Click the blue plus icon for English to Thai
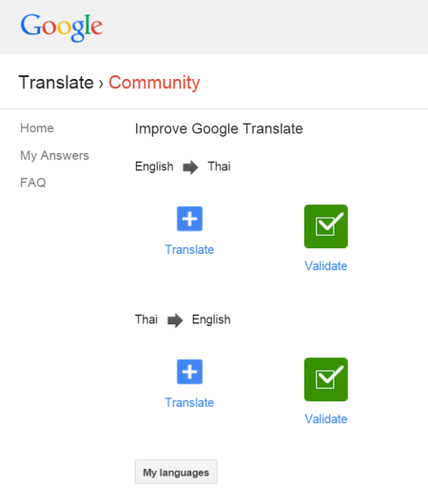 [x=189, y=219]
